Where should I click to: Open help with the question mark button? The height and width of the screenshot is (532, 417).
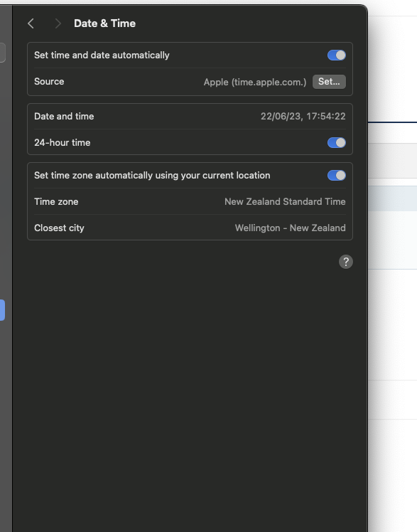pyautogui.click(x=345, y=262)
